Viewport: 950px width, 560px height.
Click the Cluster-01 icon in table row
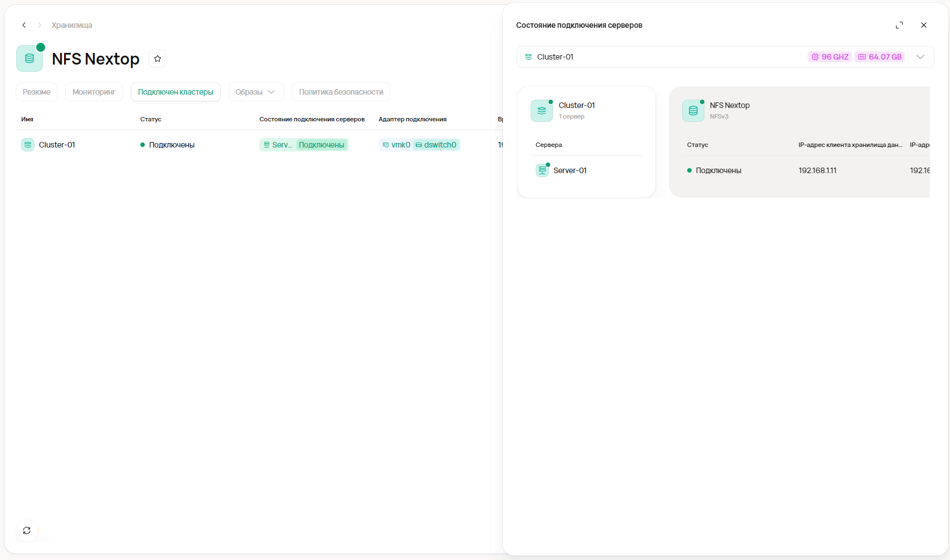point(28,145)
